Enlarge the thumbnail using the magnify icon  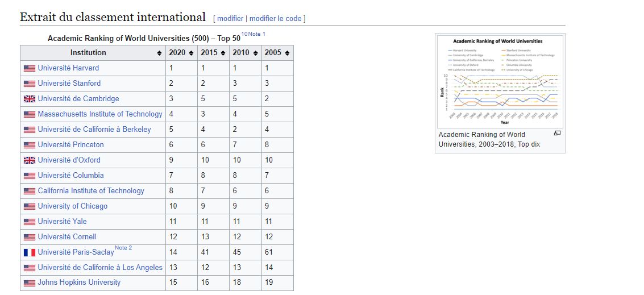point(558,133)
